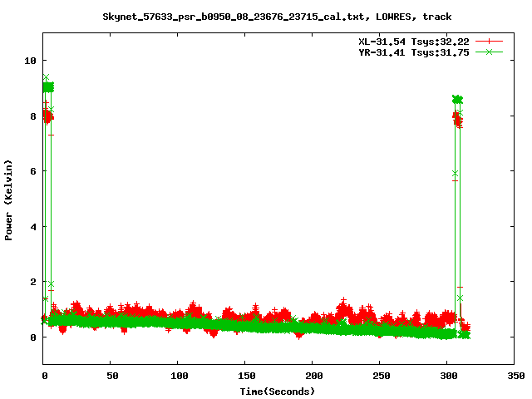Image resolution: width=532 pixels, height=399 pixels.
Task: Click the x-axis tick label 50
Action: coord(113,376)
